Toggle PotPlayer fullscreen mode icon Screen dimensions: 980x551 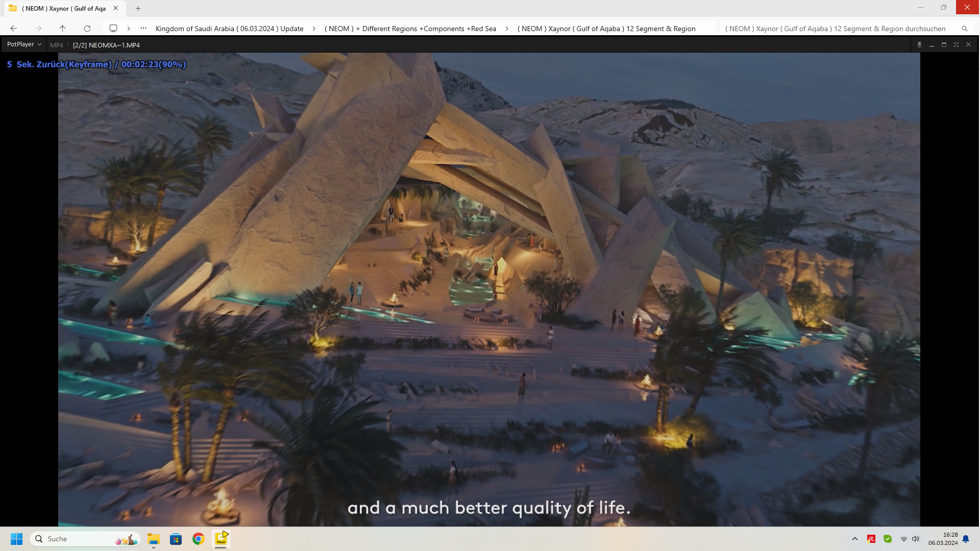tap(956, 45)
